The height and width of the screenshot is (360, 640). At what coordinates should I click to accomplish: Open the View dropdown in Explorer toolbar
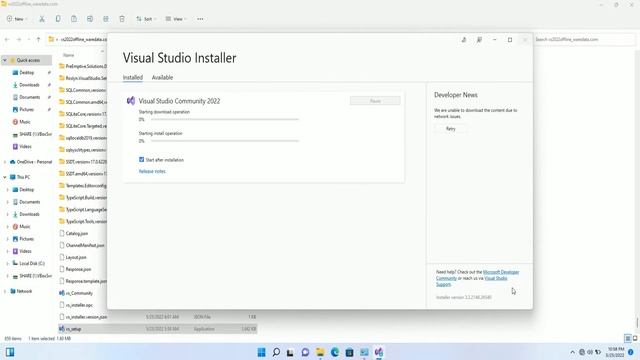pyautogui.click(x=176, y=19)
